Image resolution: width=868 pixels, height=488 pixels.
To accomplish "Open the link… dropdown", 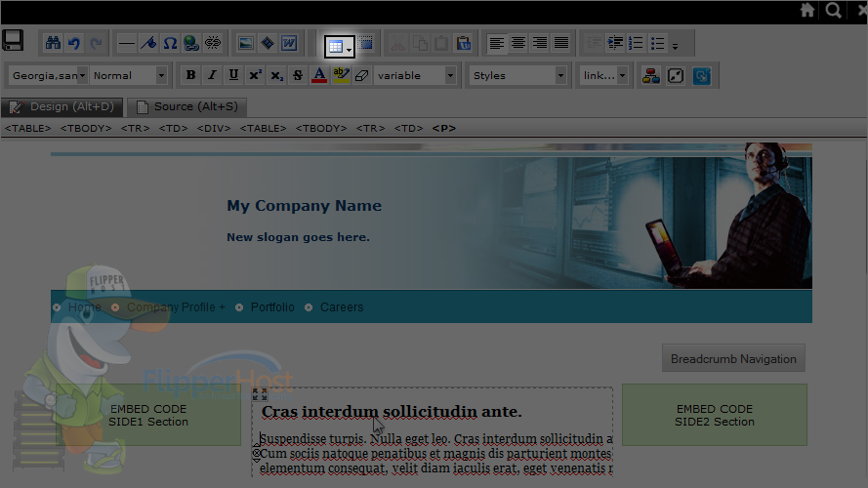I will point(604,75).
